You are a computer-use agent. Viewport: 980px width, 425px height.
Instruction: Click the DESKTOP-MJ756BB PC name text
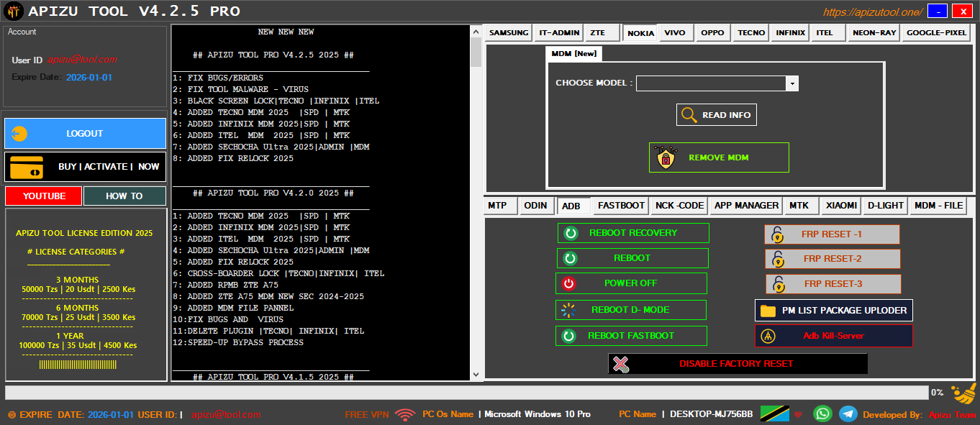pyautogui.click(x=712, y=414)
